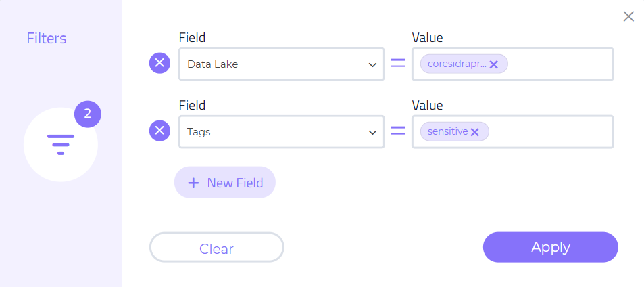644x287 pixels.
Task: Add a New Field filter
Action: click(x=225, y=183)
